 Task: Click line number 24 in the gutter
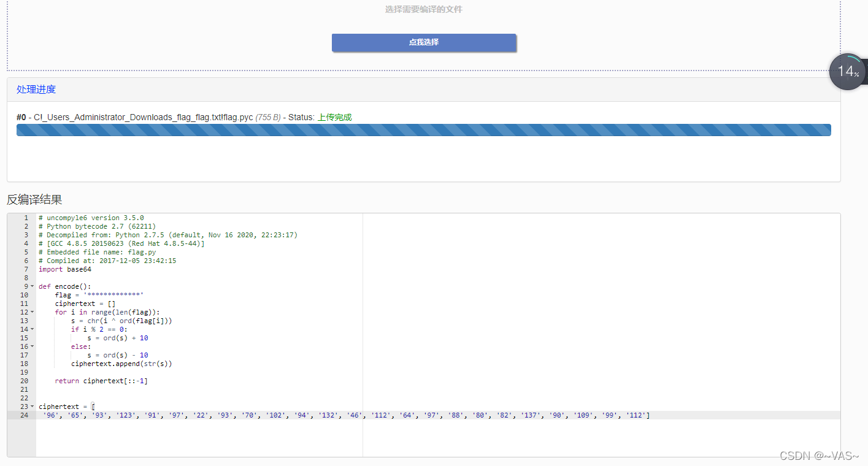pyautogui.click(x=25, y=415)
